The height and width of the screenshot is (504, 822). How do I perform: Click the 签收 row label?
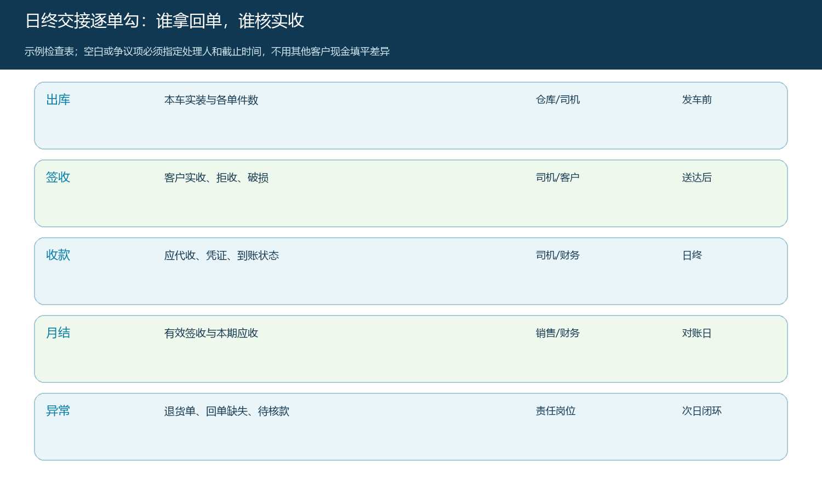tap(58, 177)
